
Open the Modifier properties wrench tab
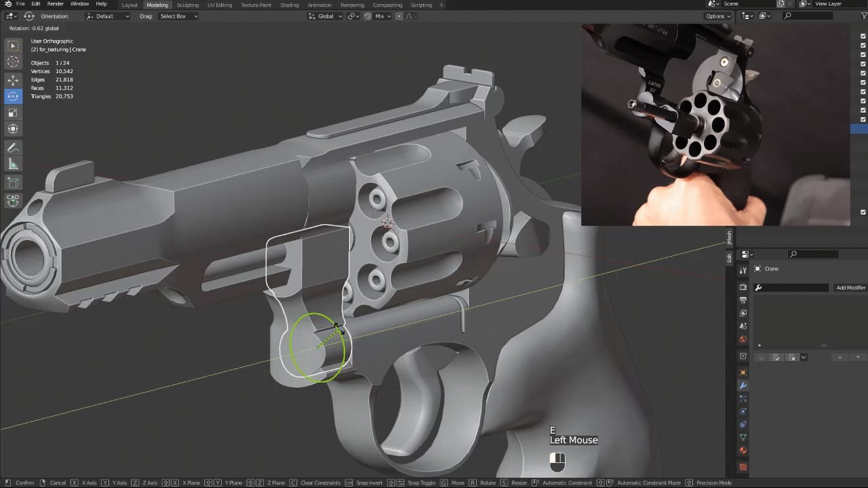tap(743, 386)
